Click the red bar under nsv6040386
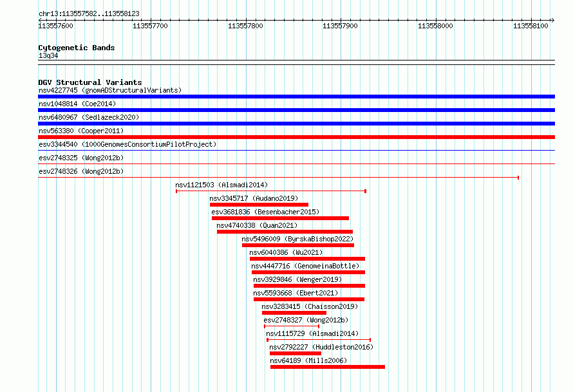The image size is (573, 392). coord(307,259)
